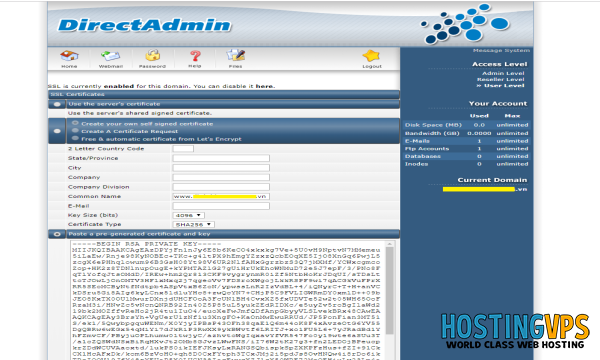Click the 'Databases' row label
The height and width of the screenshot is (360, 600).
(422, 156)
